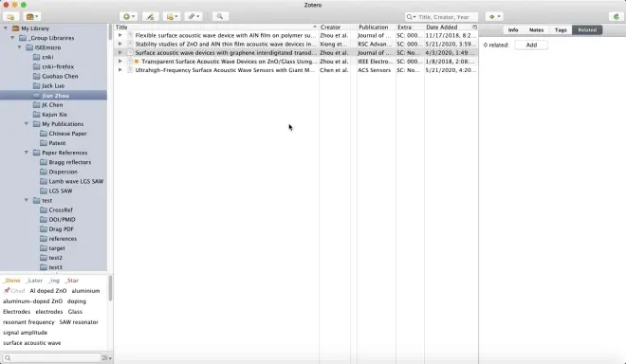
Task: Select the Kejun Xie collection
Action: click(x=54, y=115)
